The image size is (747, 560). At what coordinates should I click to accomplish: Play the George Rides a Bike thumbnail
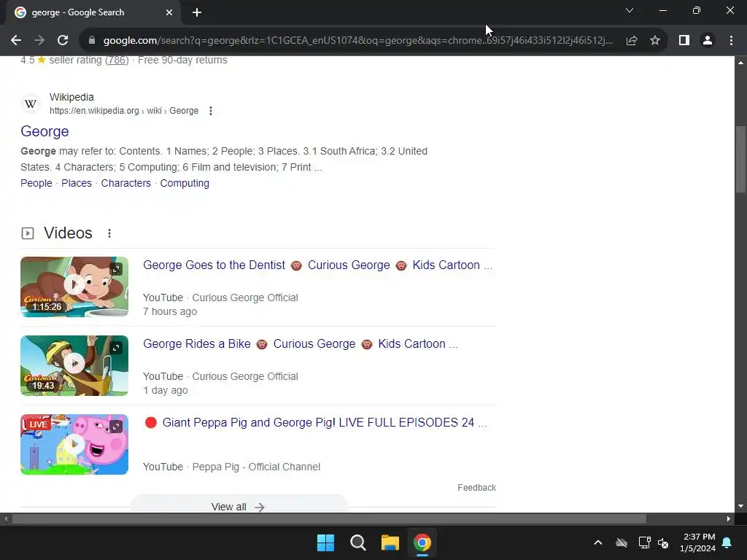[x=74, y=363]
